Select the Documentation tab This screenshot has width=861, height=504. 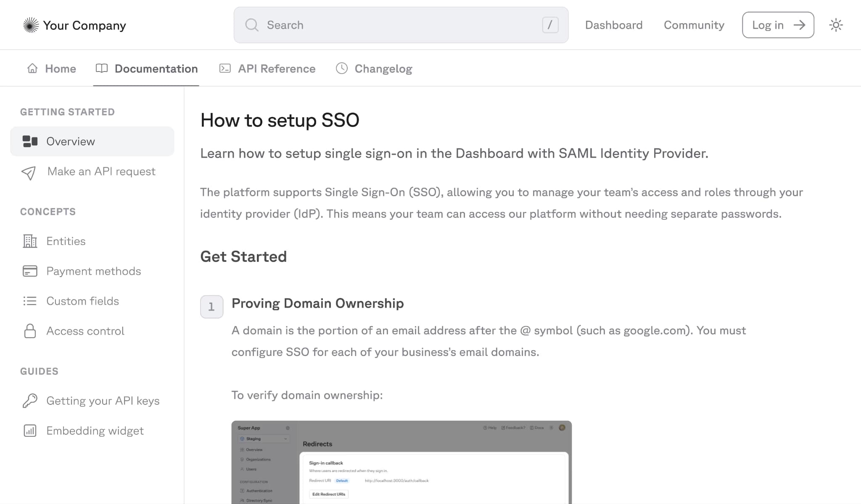[x=146, y=69]
